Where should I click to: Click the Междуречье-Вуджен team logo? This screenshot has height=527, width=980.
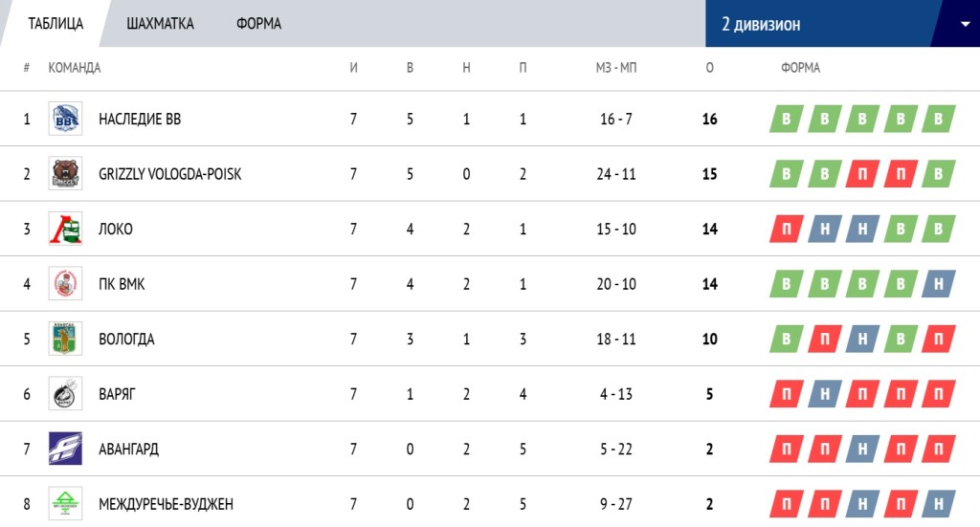click(66, 503)
